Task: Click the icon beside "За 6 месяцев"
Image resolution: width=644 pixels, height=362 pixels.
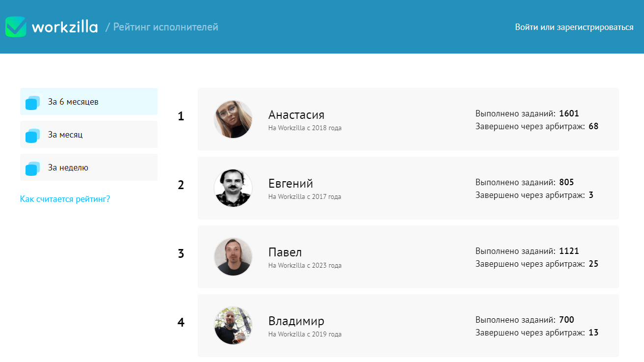Action: [x=32, y=102]
